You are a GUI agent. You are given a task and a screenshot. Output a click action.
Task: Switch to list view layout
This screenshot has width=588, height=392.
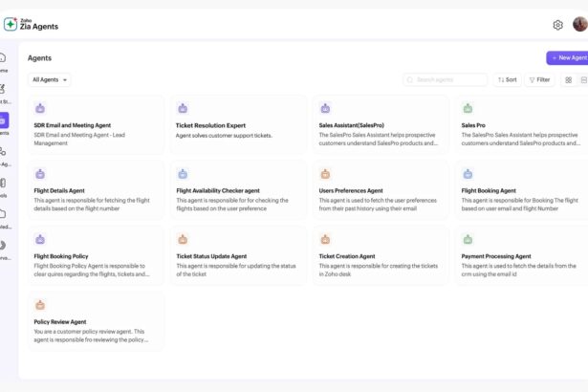point(583,80)
